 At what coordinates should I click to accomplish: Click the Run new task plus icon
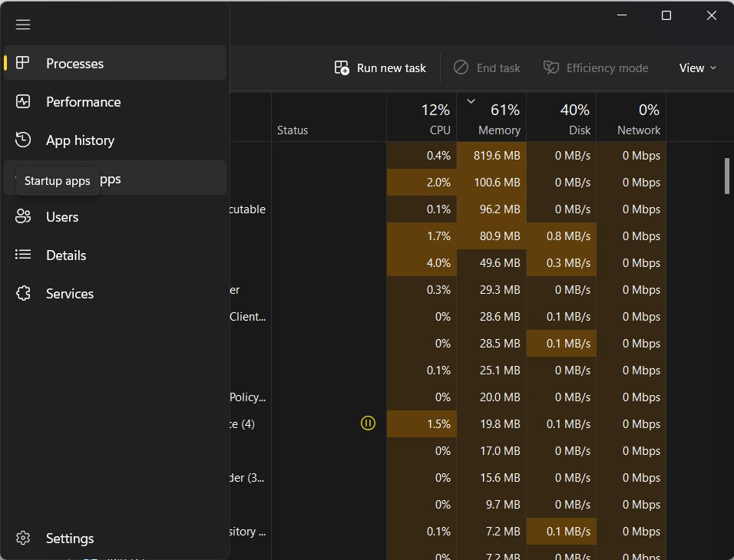coord(341,68)
